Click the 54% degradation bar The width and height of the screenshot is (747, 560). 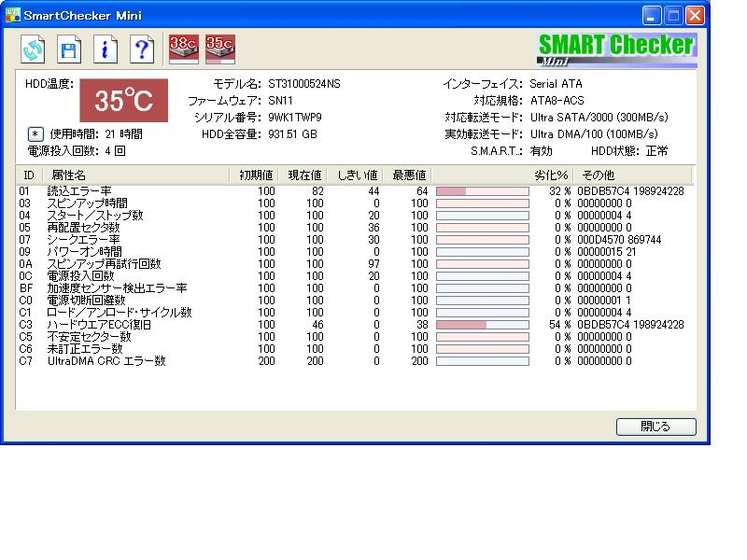point(482,325)
